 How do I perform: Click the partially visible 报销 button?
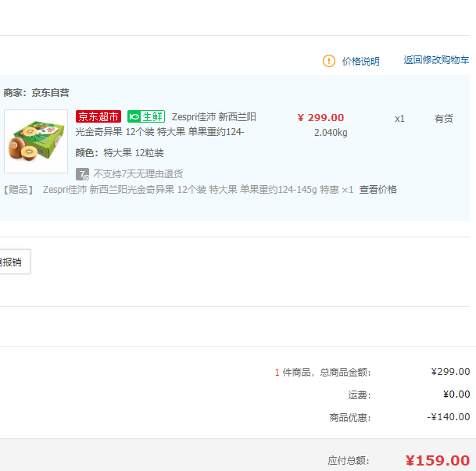pyautogui.click(x=14, y=262)
